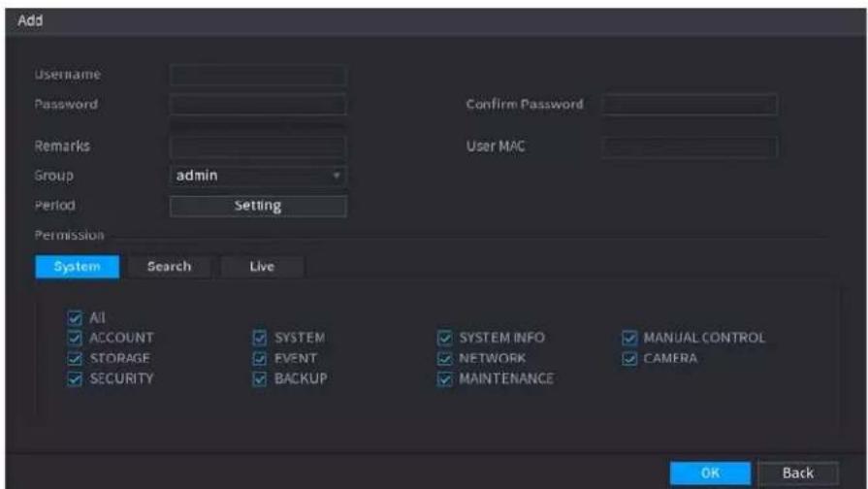The image size is (868, 489).
Task: Toggle the NETWORK permission checkbox
Action: click(444, 358)
